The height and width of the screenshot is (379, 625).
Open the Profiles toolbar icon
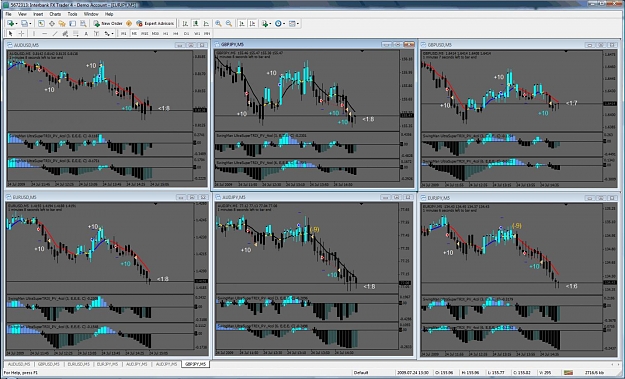(x=25, y=24)
